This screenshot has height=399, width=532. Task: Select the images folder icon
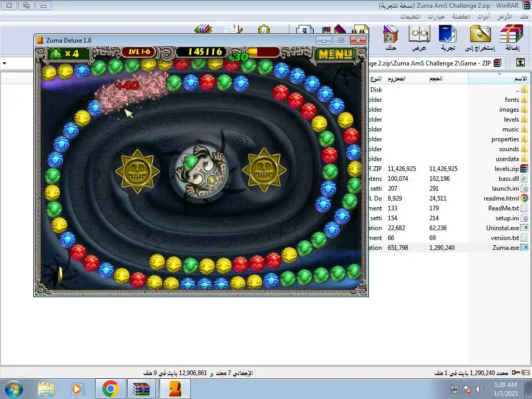[x=525, y=109]
